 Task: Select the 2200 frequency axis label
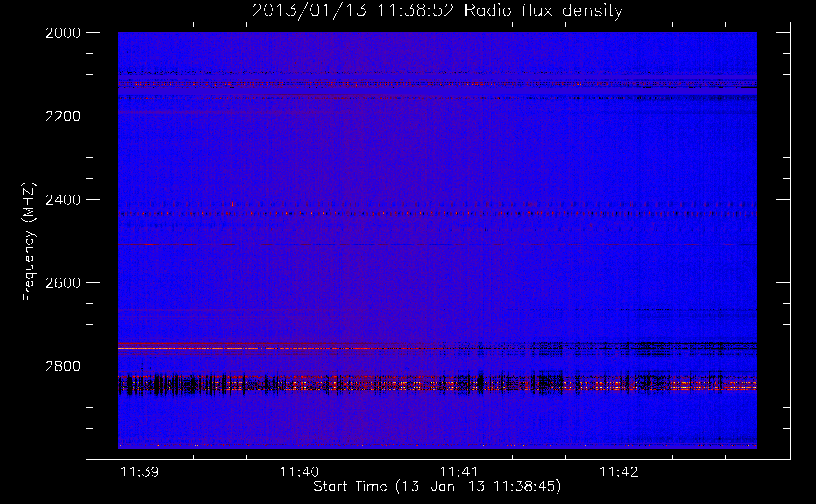63,116
